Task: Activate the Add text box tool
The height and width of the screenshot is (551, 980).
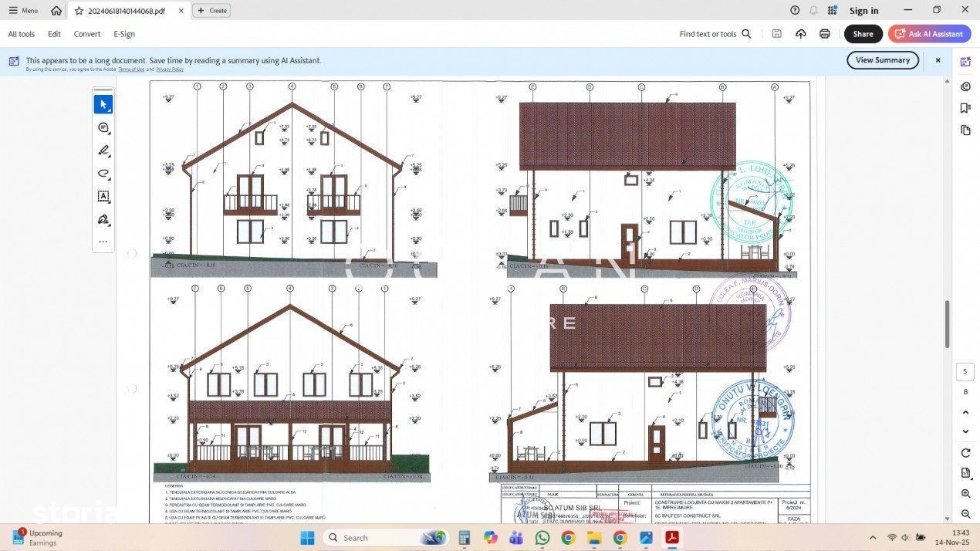Action: [x=103, y=197]
